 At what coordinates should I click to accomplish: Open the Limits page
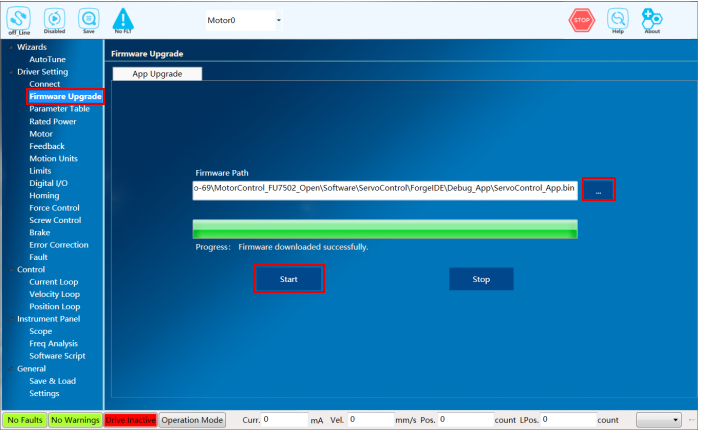tap(40, 171)
